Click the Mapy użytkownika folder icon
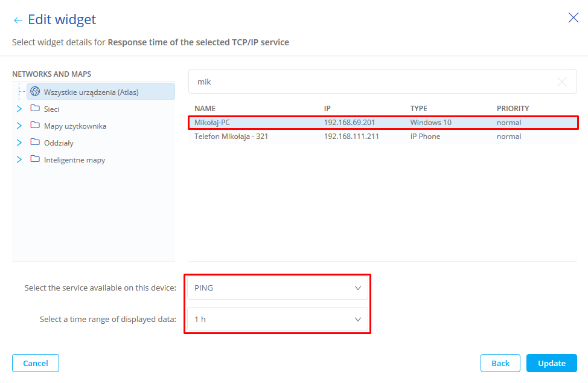The image size is (588, 383). pyautogui.click(x=35, y=126)
